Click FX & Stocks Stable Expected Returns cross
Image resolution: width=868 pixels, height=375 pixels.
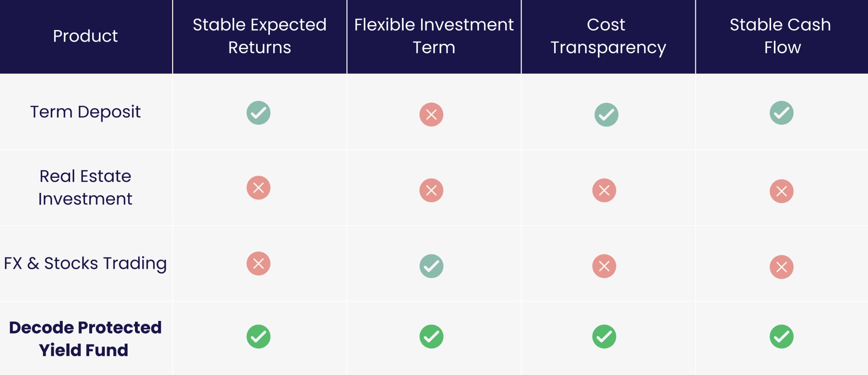[x=258, y=263]
